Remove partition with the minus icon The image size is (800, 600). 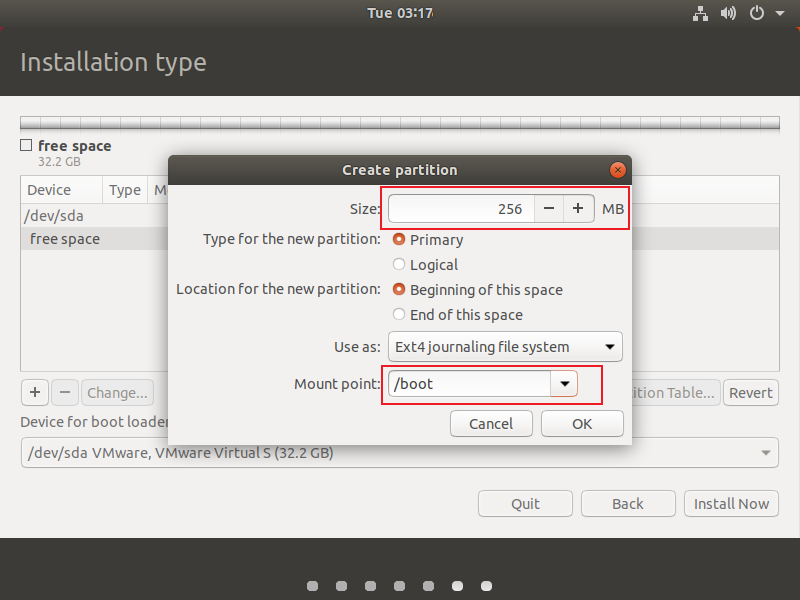coord(65,392)
